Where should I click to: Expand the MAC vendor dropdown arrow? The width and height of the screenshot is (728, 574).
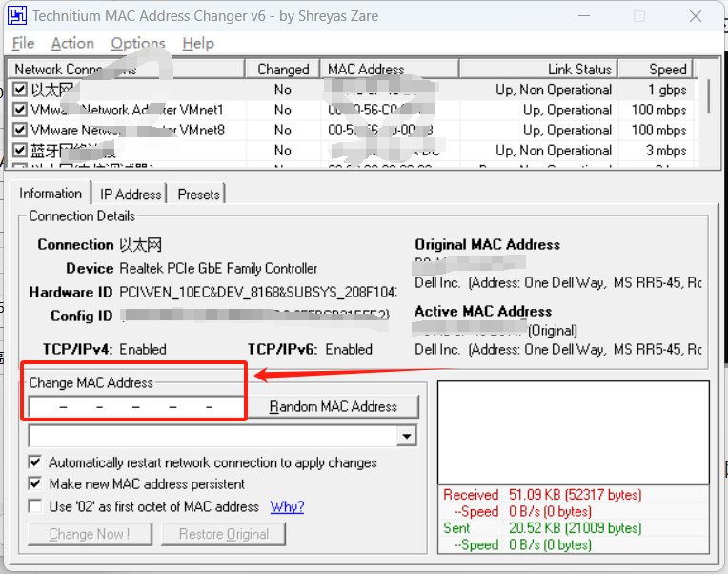click(407, 436)
